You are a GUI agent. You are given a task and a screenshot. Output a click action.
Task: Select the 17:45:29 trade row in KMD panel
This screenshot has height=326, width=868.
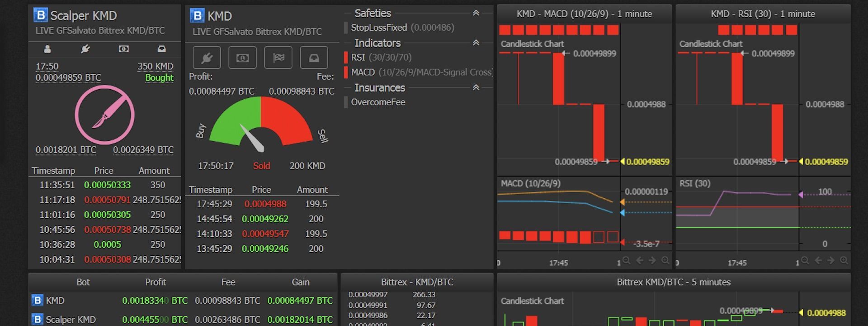pyautogui.click(x=262, y=204)
